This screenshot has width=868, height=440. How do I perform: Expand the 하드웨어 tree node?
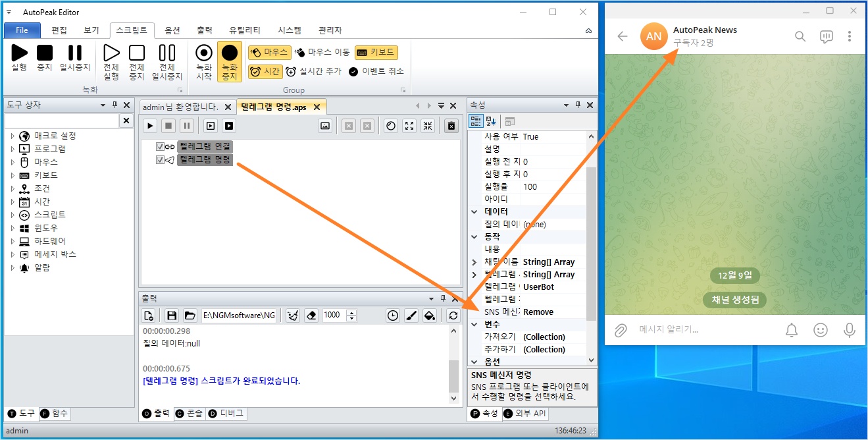click(x=12, y=241)
